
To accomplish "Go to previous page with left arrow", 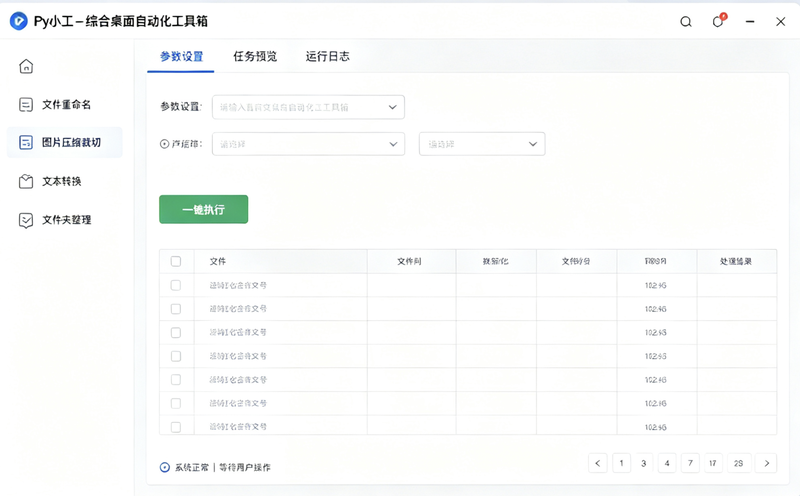I will (597, 463).
